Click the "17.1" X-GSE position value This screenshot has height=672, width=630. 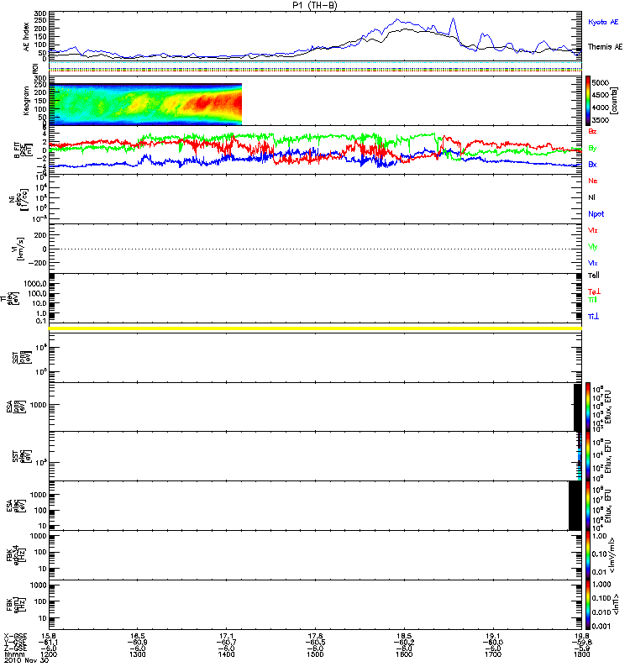click(226, 637)
